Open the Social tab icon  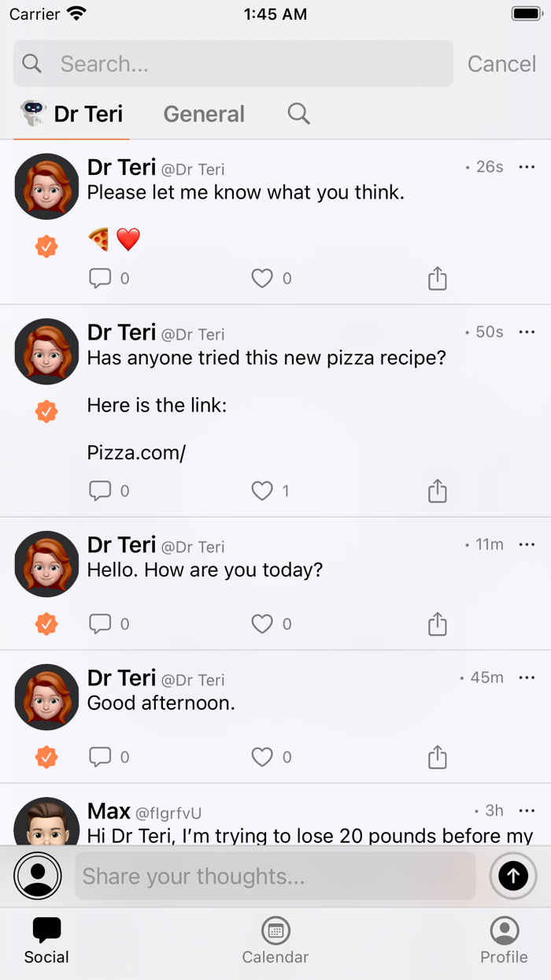coord(46,930)
